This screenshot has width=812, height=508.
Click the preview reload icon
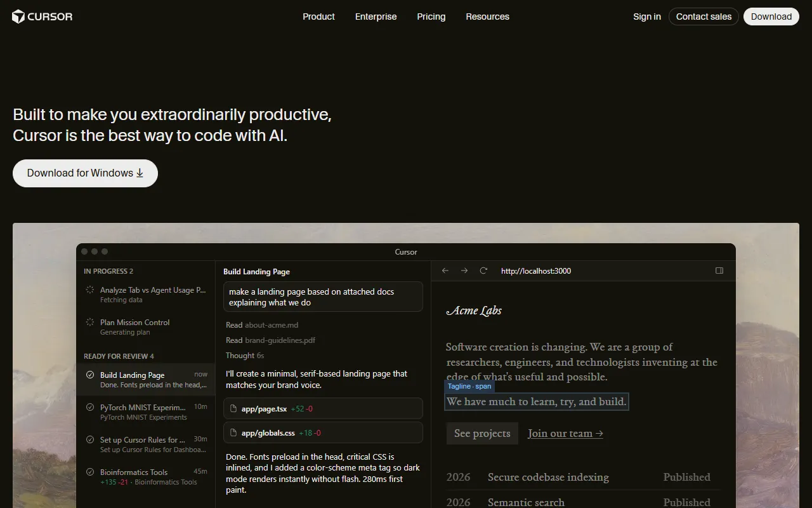[x=483, y=271]
